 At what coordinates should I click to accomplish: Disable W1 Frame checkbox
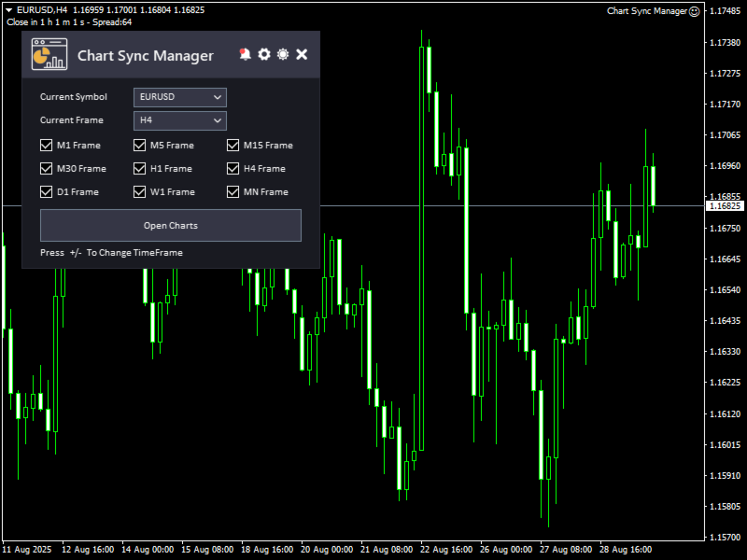pyautogui.click(x=139, y=192)
